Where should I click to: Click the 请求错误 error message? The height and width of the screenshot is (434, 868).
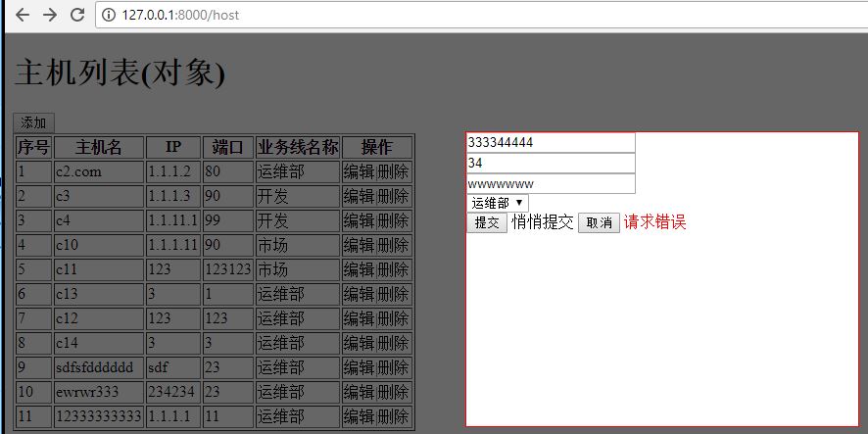(654, 222)
